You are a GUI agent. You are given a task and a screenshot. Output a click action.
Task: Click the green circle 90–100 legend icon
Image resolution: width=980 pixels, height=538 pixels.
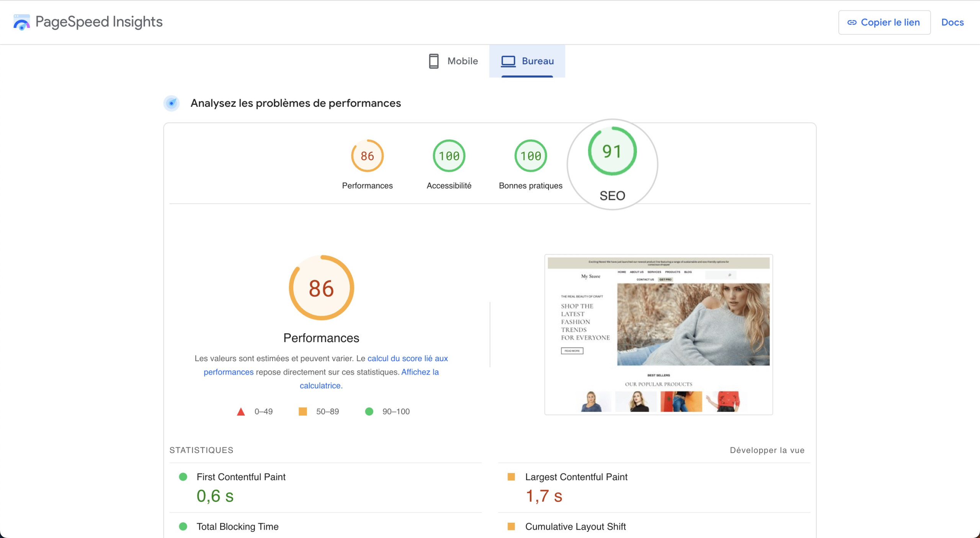(x=369, y=411)
